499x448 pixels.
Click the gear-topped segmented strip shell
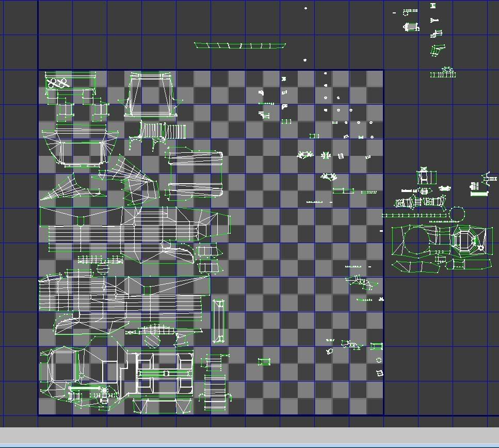pos(443,73)
